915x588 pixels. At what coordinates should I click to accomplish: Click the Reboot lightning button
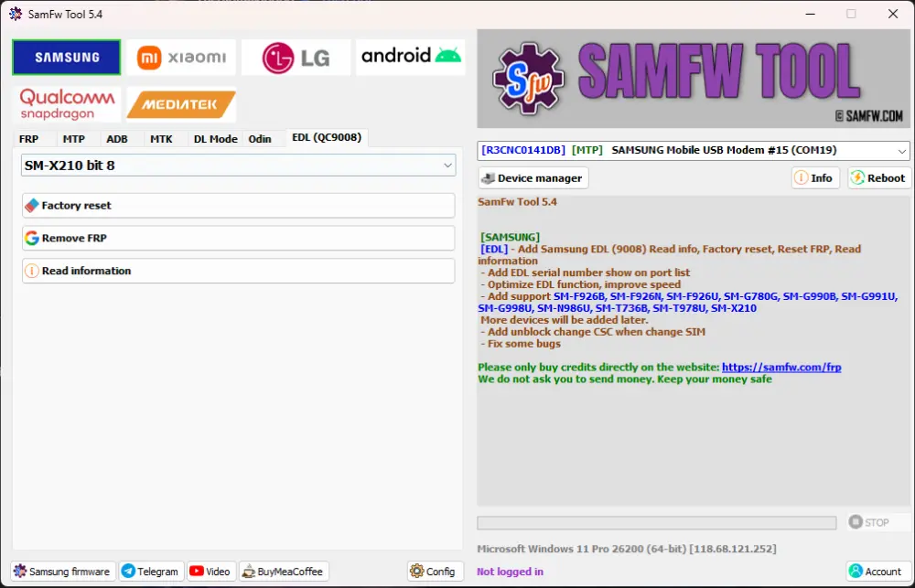pos(878,178)
